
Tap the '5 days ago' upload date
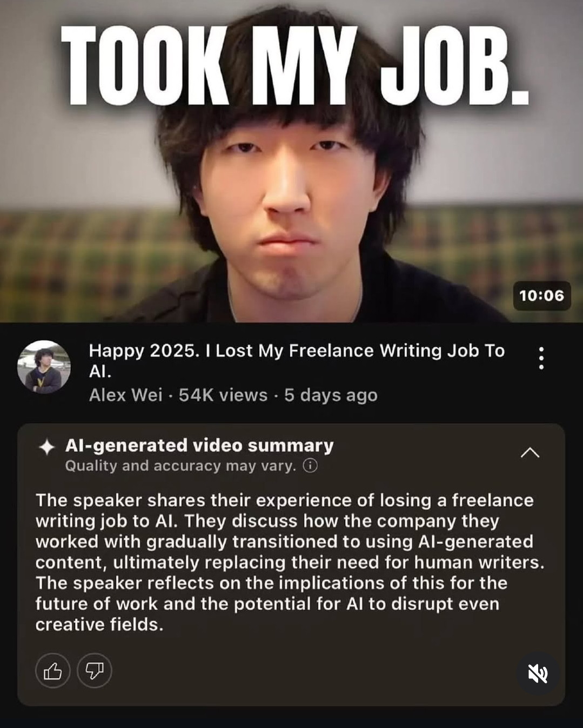click(331, 395)
